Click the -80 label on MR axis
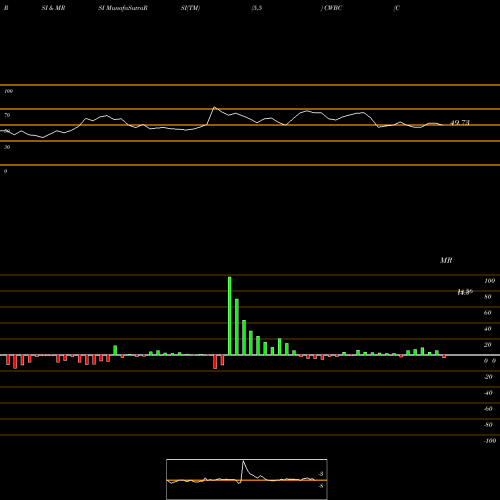500x500 pixels. 488,425
